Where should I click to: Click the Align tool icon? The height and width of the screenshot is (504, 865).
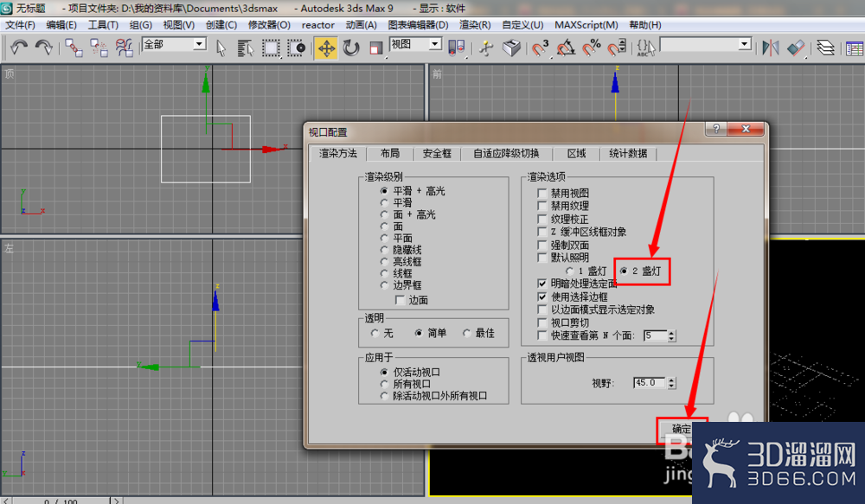(796, 48)
